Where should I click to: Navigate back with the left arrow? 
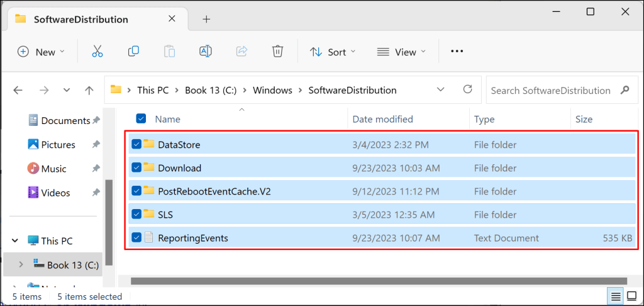click(x=18, y=90)
